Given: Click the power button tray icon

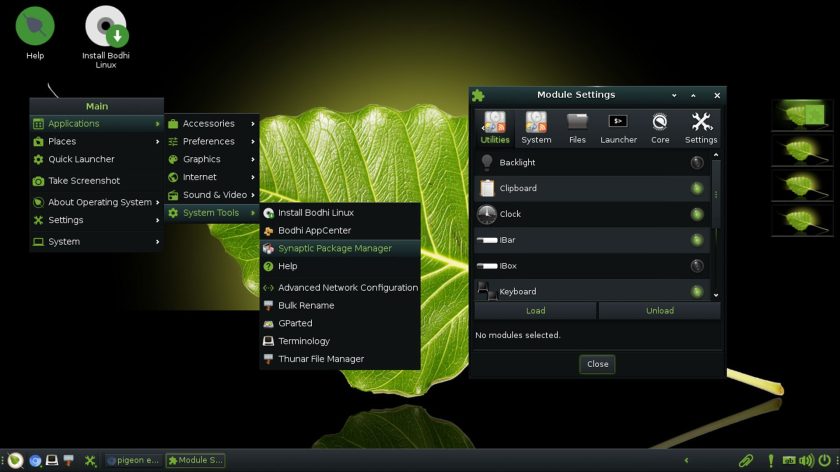Looking at the screenshot, I should [x=824, y=460].
